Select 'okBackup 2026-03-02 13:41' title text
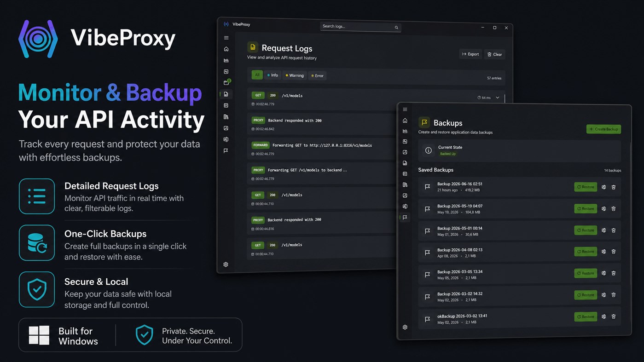The image size is (644, 362). tap(462, 316)
